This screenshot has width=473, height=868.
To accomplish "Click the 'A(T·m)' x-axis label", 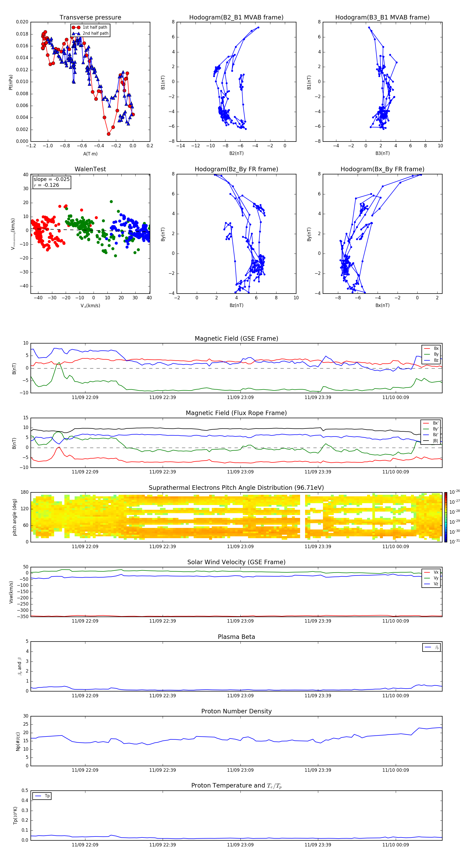I will point(90,154).
